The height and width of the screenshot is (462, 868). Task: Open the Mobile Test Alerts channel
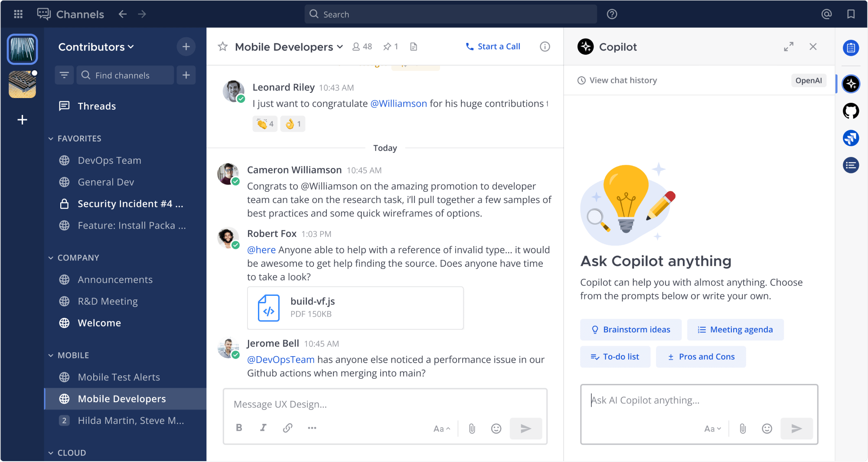click(x=125, y=377)
